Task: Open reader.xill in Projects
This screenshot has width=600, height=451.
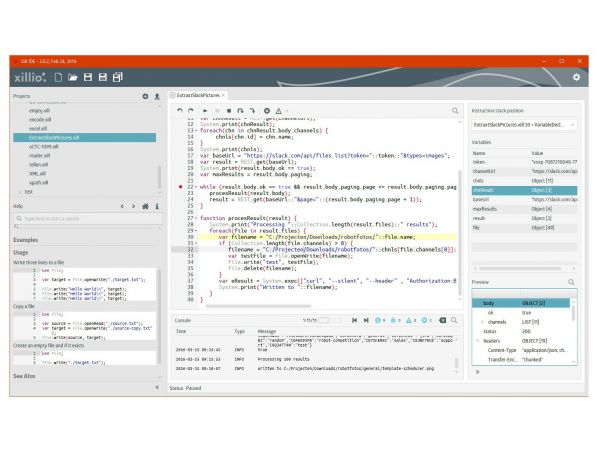Action: [x=39, y=156]
